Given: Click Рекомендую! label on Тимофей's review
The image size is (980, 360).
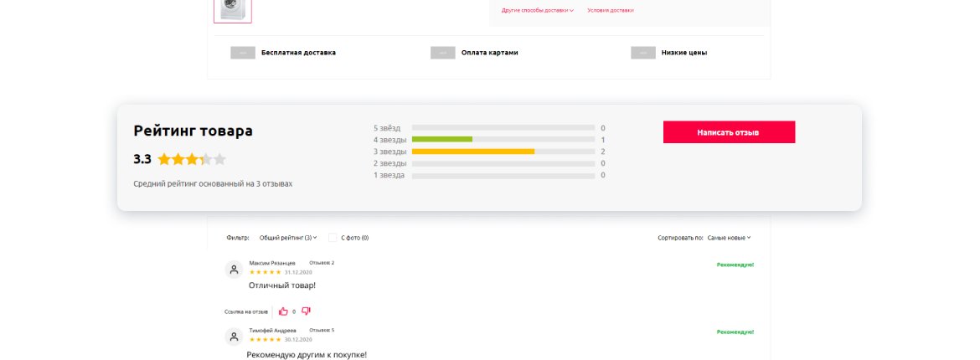Looking at the screenshot, I should point(735,332).
